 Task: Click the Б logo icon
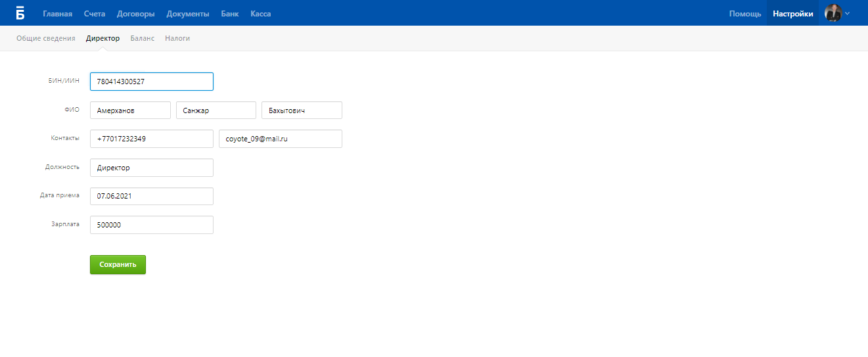[x=20, y=12]
